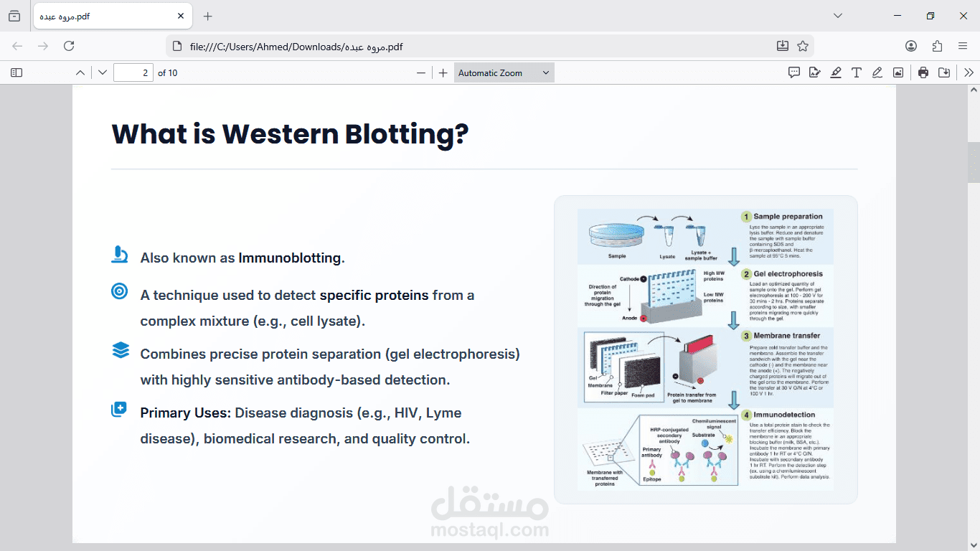Click scrollbar up arrow
This screenshot has height=551, width=980.
(974, 90)
